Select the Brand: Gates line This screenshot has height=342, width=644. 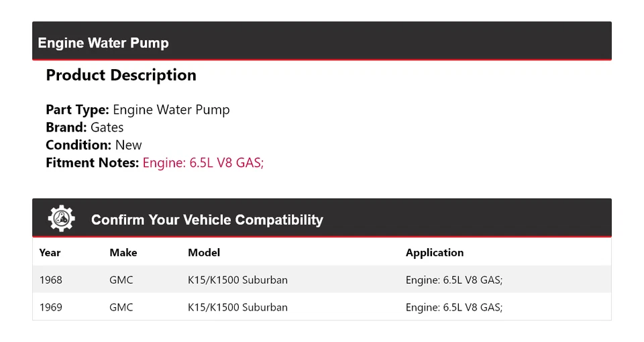[85, 127]
